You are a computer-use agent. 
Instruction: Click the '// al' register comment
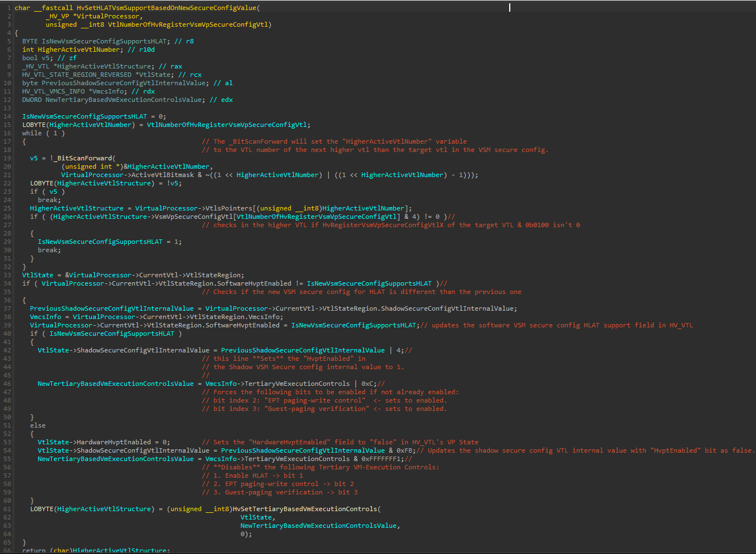click(223, 83)
